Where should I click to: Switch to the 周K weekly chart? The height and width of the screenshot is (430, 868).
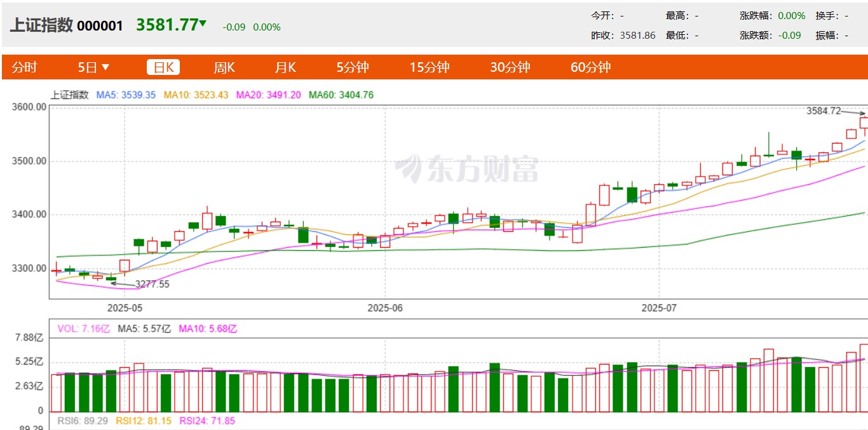click(x=224, y=67)
